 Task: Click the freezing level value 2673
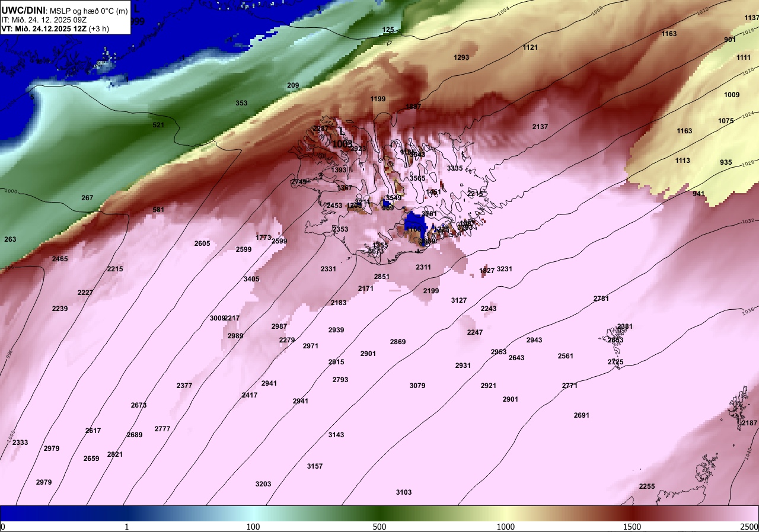tap(139, 405)
